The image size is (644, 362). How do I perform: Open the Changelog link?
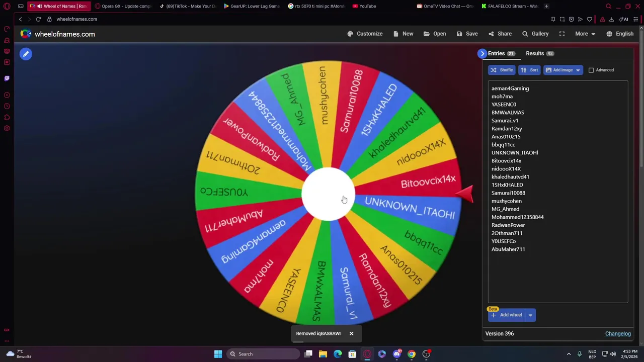click(x=618, y=334)
